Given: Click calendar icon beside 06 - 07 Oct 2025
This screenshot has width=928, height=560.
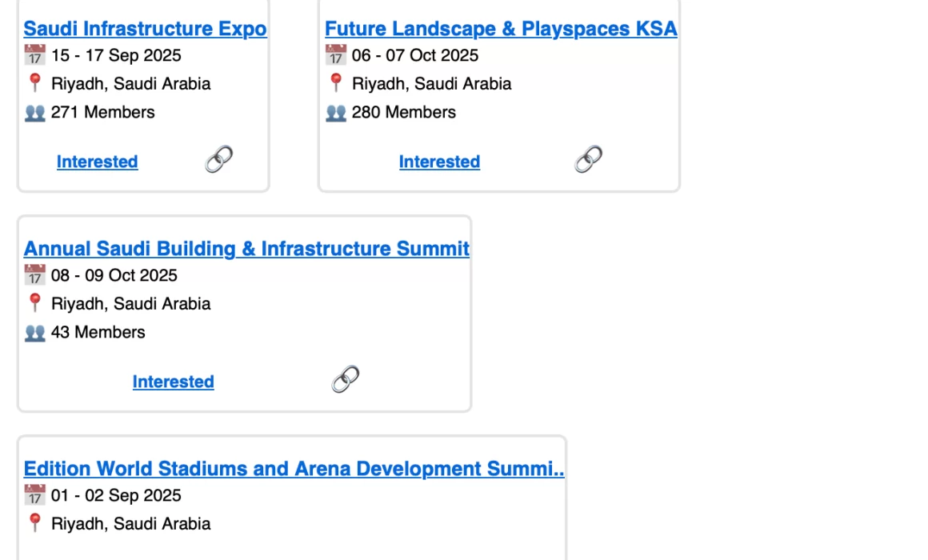Looking at the screenshot, I should pos(335,55).
